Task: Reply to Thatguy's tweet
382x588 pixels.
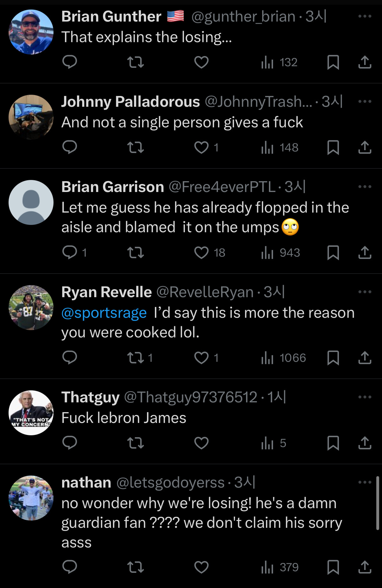Action: (70, 443)
